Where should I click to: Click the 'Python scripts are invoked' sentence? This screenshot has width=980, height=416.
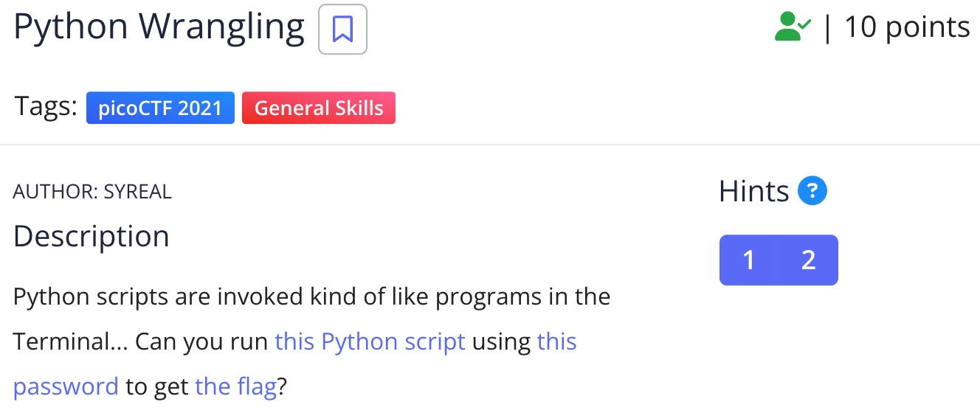(311, 297)
